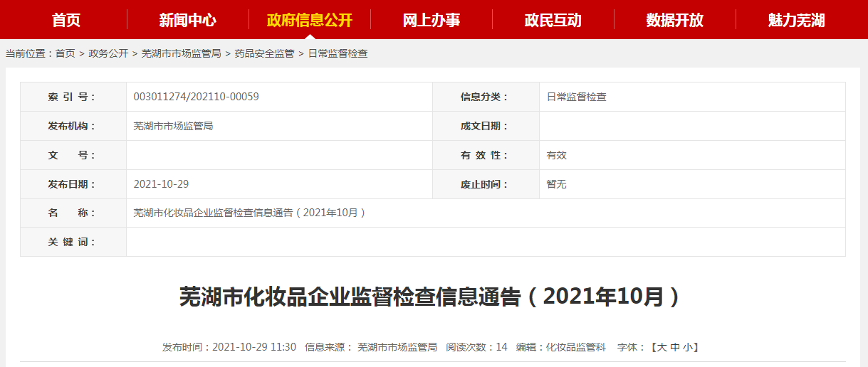The image size is (868, 367).
Task: Click the 废止时间 label cell
Action: pos(486,184)
